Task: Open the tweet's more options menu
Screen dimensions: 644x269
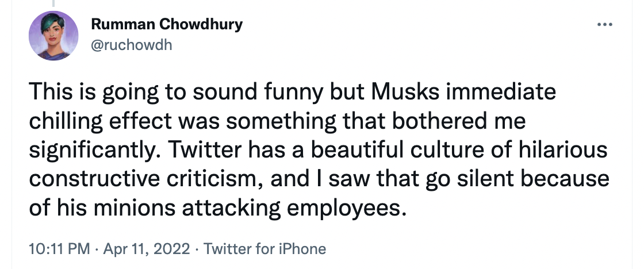Action: [604, 25]
